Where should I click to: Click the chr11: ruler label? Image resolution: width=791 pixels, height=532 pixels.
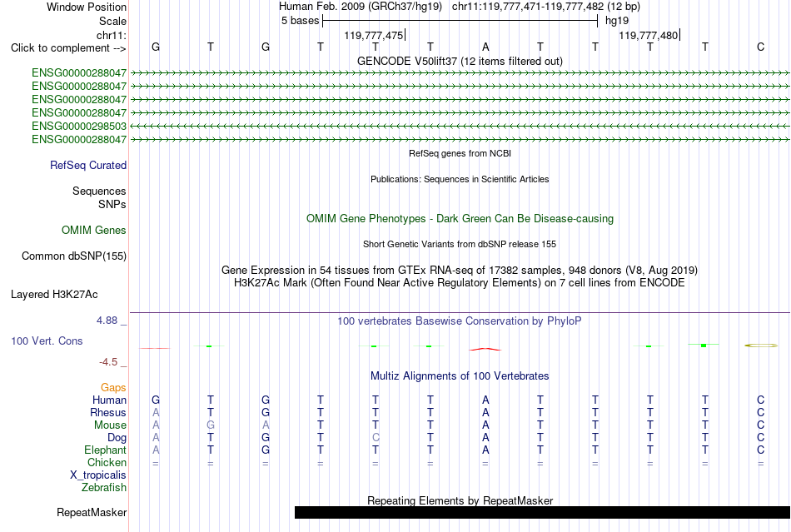112,35
